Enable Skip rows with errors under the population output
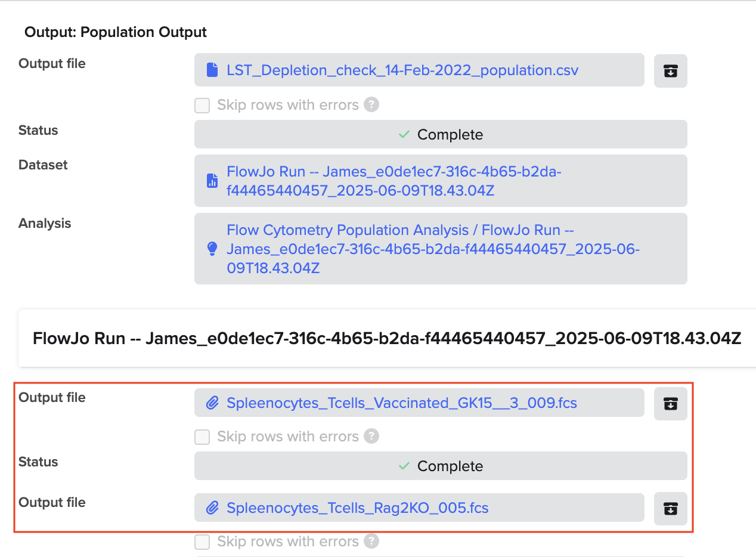Image resolution: width=756 pixels, height=557 pixels. [202, 105]
